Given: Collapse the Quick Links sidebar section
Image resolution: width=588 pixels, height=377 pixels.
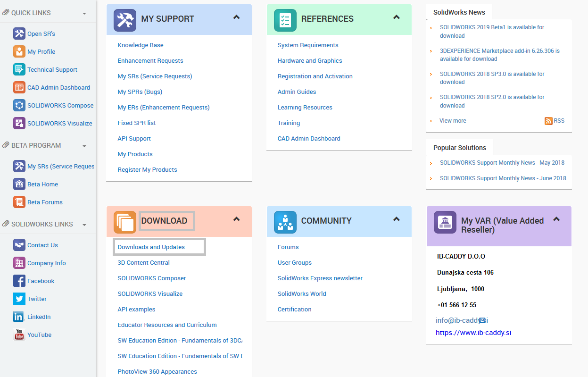Looking at the screenshot, I should [x=84, y=13].
